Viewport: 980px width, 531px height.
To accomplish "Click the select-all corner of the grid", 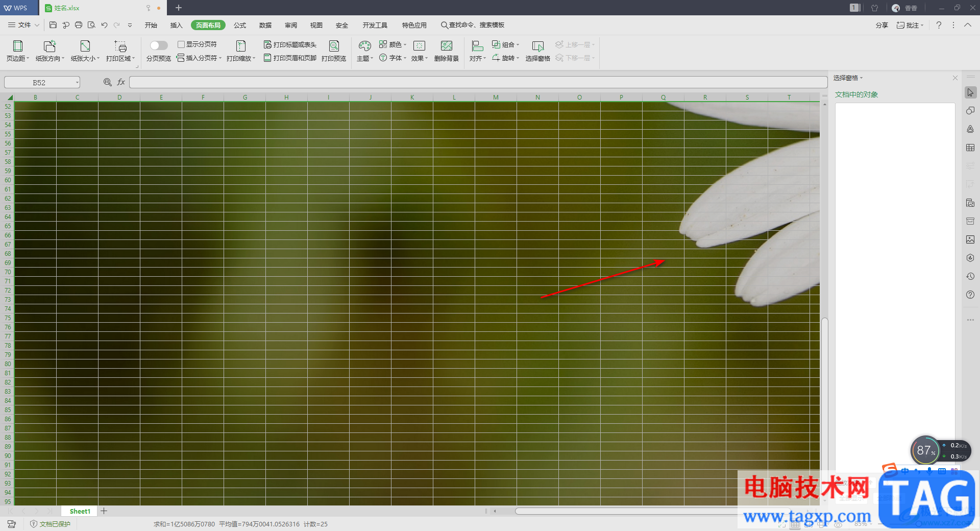I will (x=9, y=97).
